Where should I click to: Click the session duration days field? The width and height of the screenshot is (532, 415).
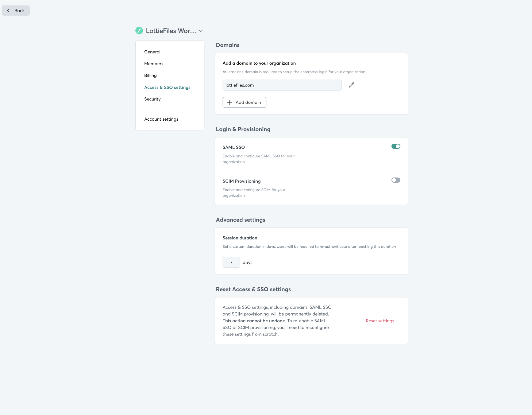[x=231, y=262]
